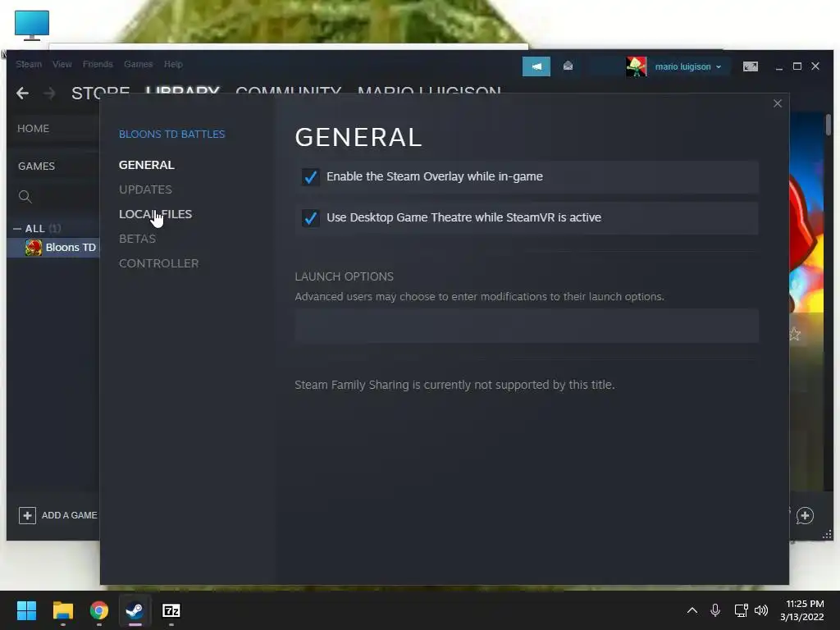The height and width of the screenshot is (630, 840).
Task: Click the network tray icon
Action: coord(741,610)
